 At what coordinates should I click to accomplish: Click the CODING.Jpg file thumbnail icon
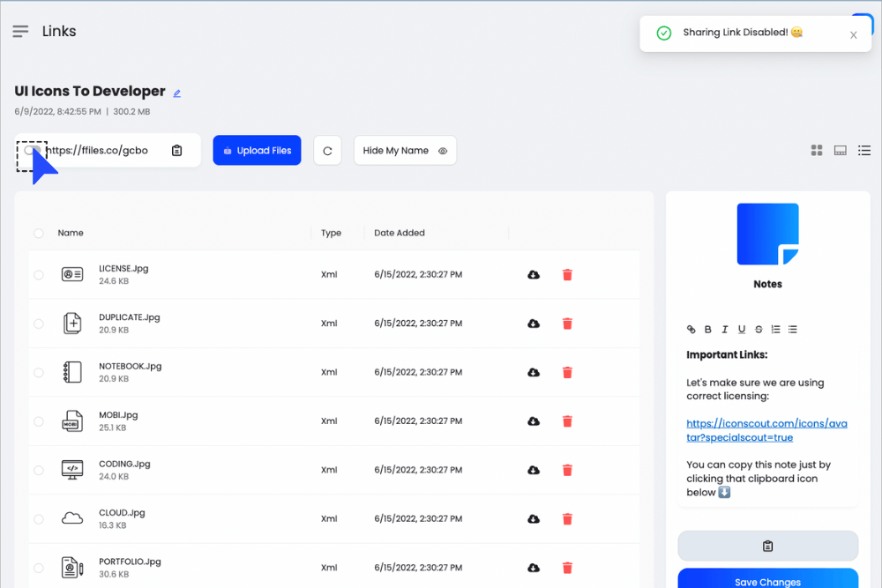pyautogui.click(x=72, y=470)
